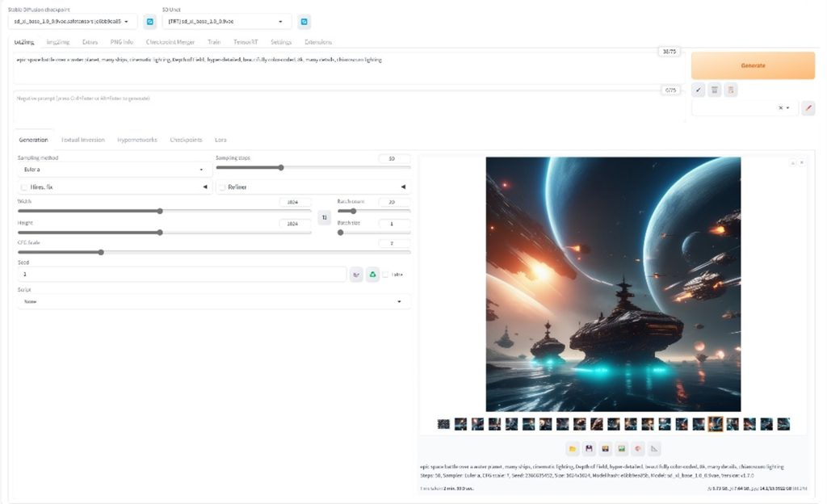This screenshot has height=504, width=827.
Task: Click the Height slider
Action: click(x=164, y=233)
